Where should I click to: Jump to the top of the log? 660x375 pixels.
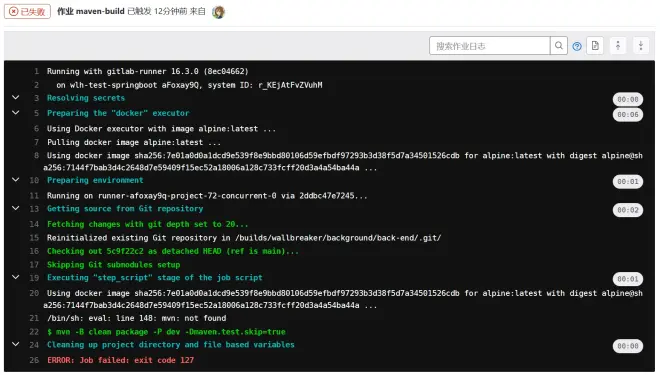(x=618, y=45)
